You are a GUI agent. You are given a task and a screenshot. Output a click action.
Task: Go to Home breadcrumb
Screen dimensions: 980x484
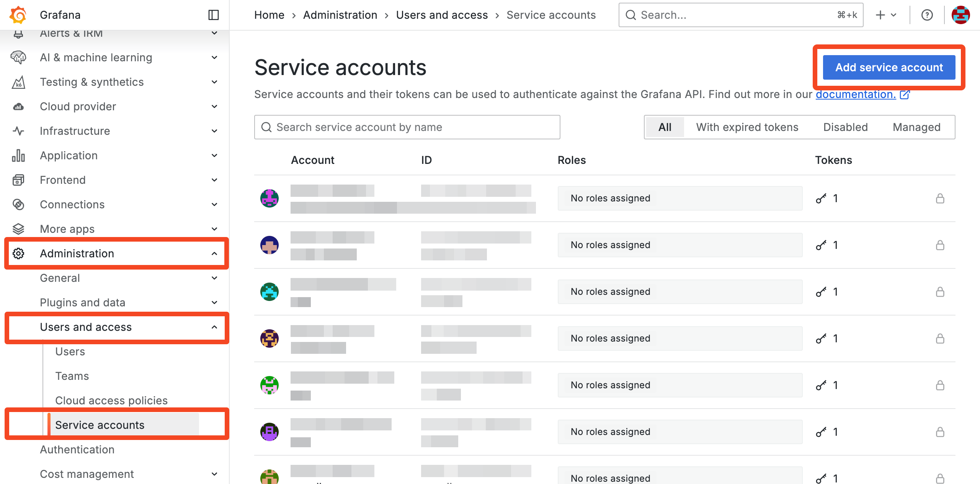pyautogui.click(x=269, y=15)
